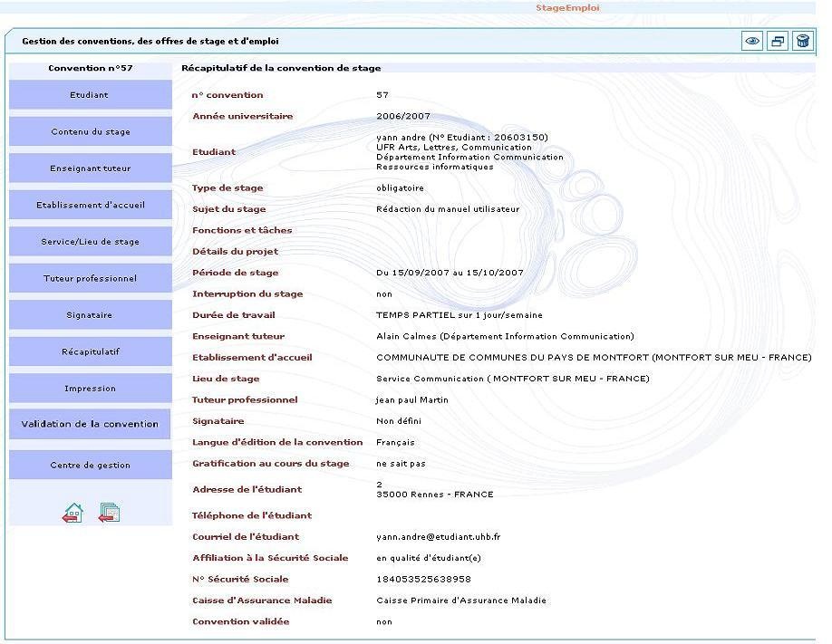832x644 pixels.
Task: Click the back to conventions list icon
Action: click(x=109, y=513)
